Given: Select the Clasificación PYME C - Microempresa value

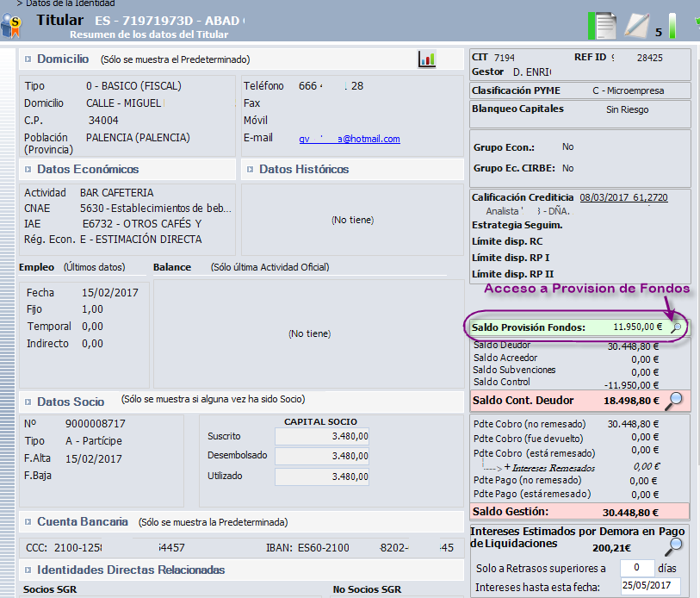Looking at the screenshot, I should pos(629,90).
